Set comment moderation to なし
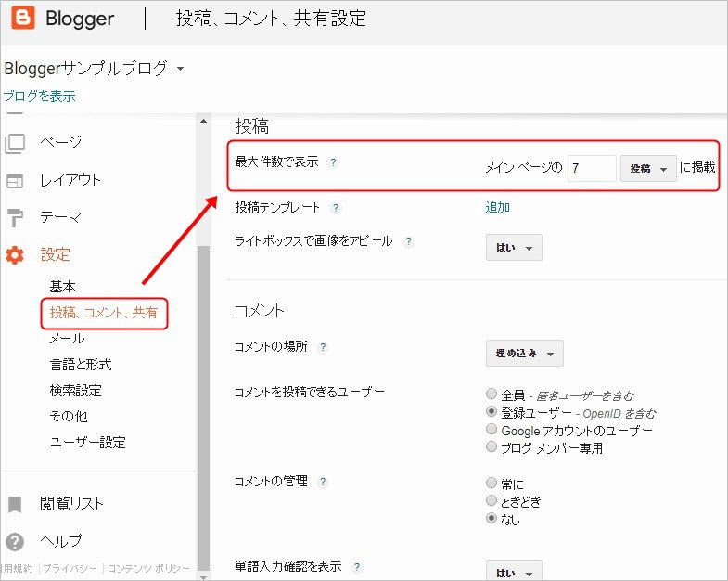 (492, 518)
